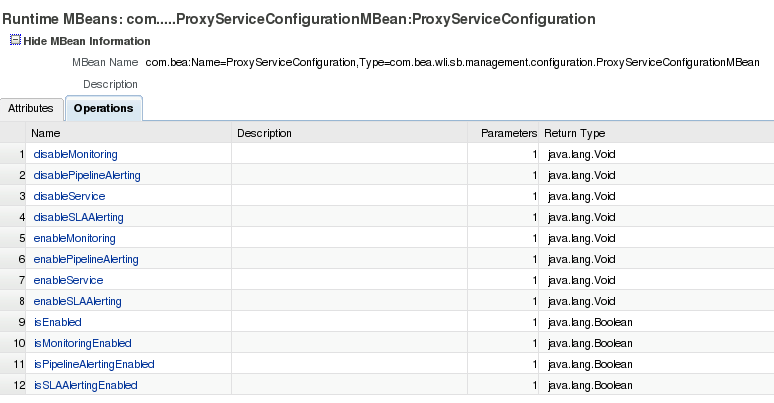The height and width of the screenshot is (403, 774).
Task: Click the Hide MBean Information icon
Action: pyautogui.click(x=15, y=41)
